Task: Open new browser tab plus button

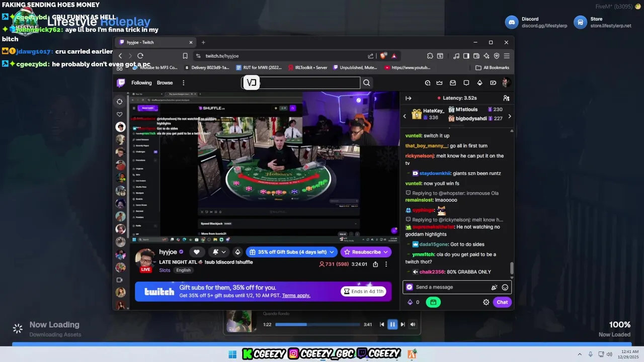Action: click(x=203, y=42)
